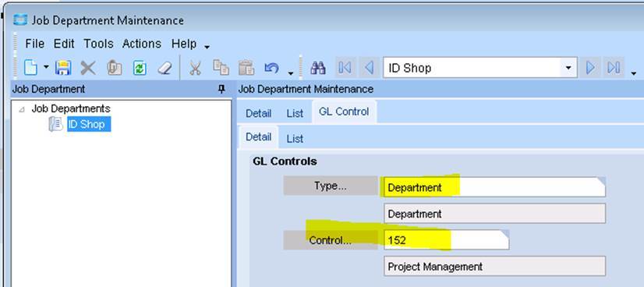This screenshot has width=644, height=287.
Task: Delete the record with the X icon
Action: pyautogui.click(x=88, y=68)
